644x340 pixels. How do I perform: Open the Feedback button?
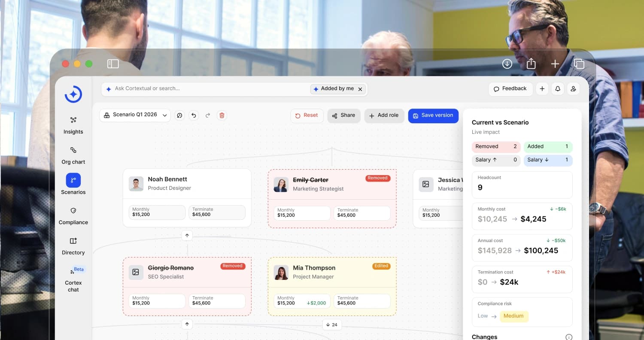pyautogui.click(x=510, y=89)
